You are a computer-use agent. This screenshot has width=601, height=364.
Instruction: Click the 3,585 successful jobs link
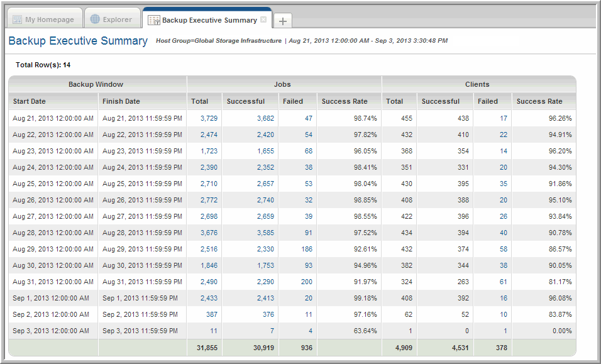(265, 233)
